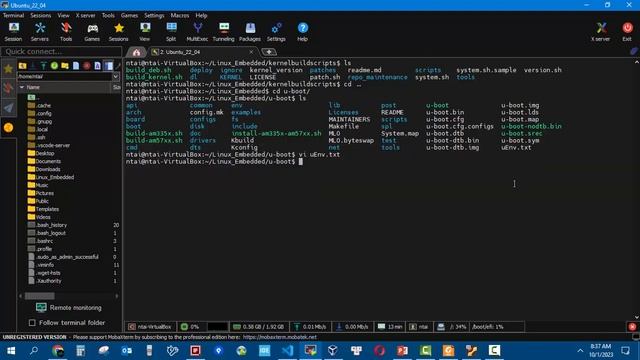The image size is (640, 360).
Task: Open the Sessions star sidebar tab
Action: (x=8, y=69)
